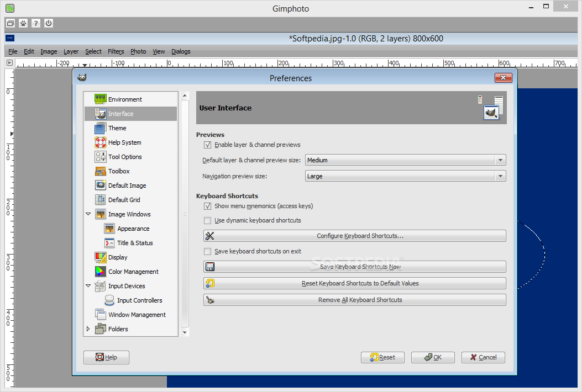Select the Display tree item label
Viewport: 582px width, 392px height.
(x=118, y=257)
